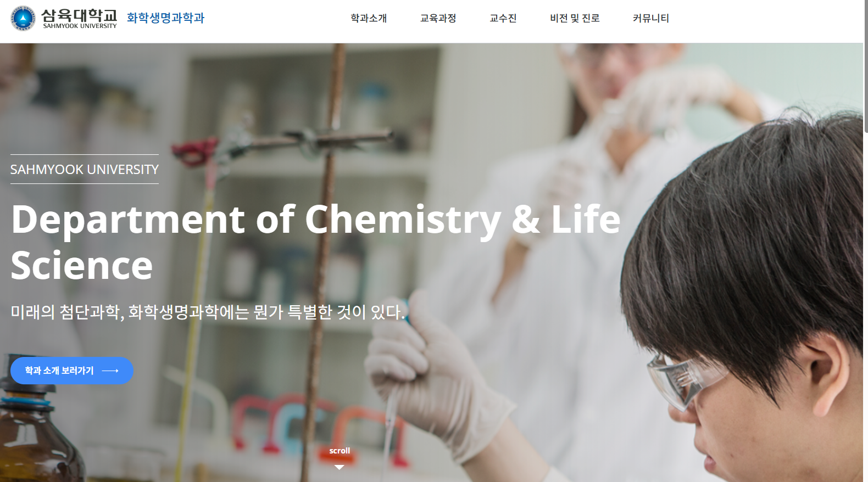868x482 pixels.
Task: Click the Department of Chemistry & Life Science heading
Action: pos(316,242)
